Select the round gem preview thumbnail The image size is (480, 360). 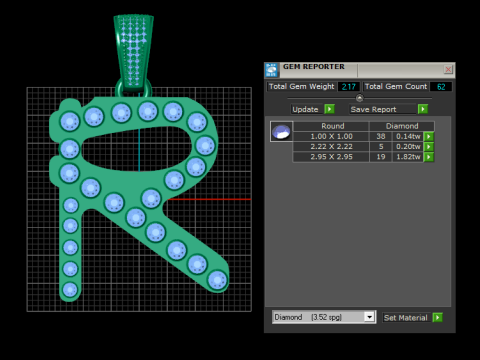tap(281, 132)
